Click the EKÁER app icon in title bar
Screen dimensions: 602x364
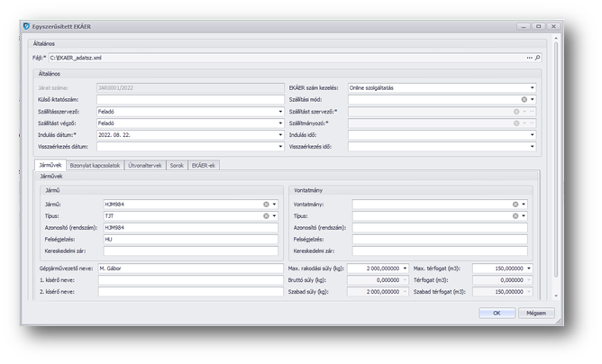click(26, 27)
